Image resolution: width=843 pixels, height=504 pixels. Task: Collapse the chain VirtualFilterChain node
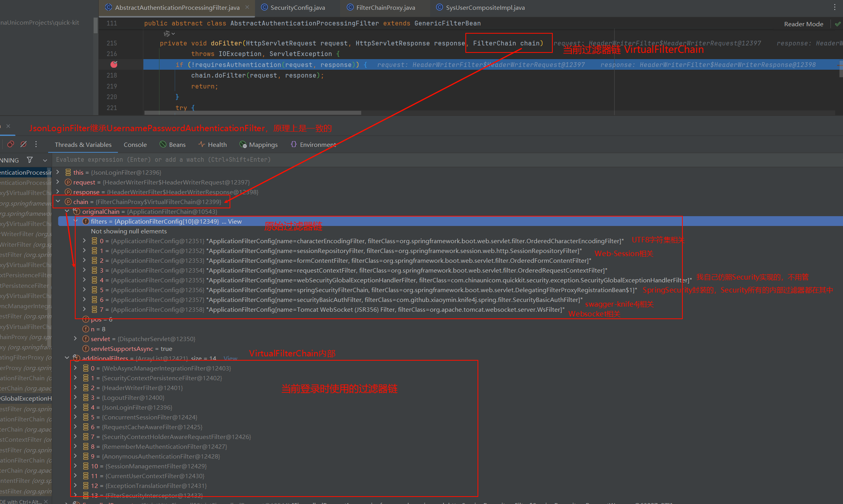click(58, 201)
